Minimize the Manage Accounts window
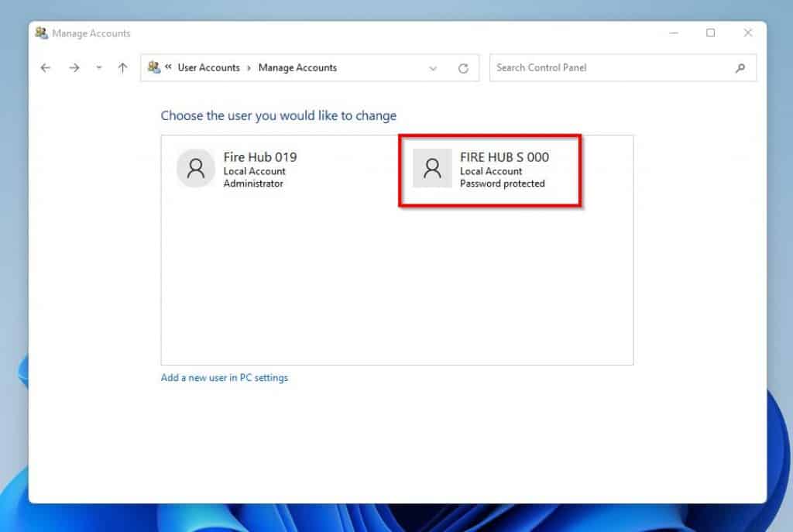The height and width of the screenshot is (532, 793). click(x=674, y=33)
